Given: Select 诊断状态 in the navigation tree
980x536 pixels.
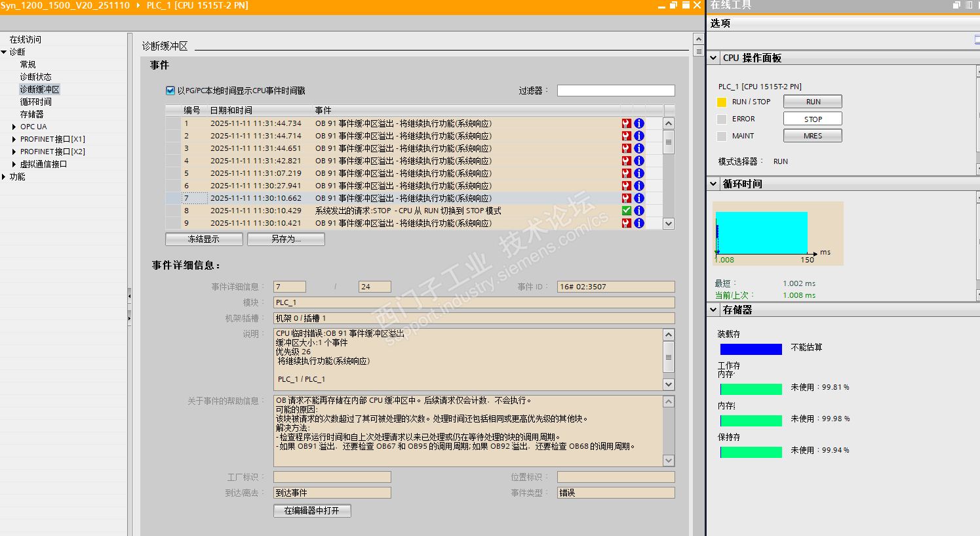Looking at the screenshot, I should tap(35, 77).
